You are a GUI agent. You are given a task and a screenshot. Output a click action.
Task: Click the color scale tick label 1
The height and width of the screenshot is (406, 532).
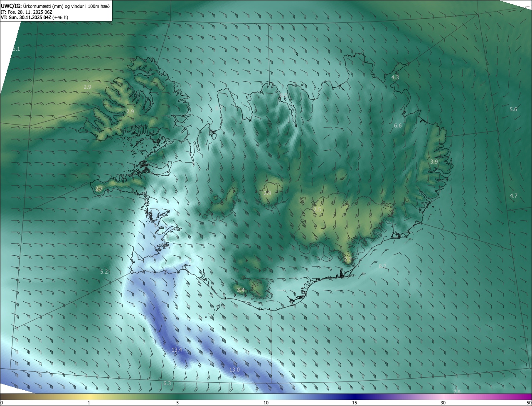pos(89,403)
